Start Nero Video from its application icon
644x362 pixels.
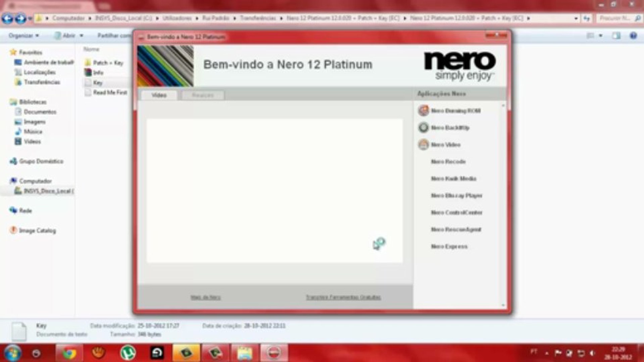coord(424,144)
